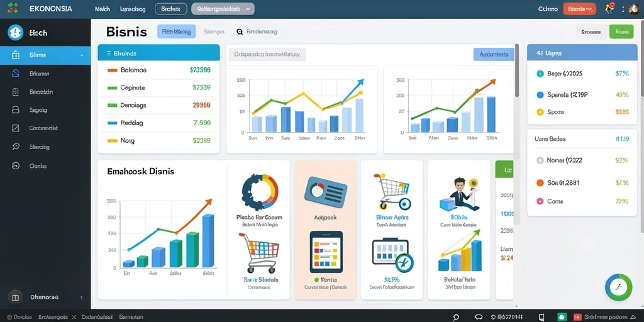This screenshot has width=644, height=322.
Task: Click the green tab on cut-off card
Action: 505,169
